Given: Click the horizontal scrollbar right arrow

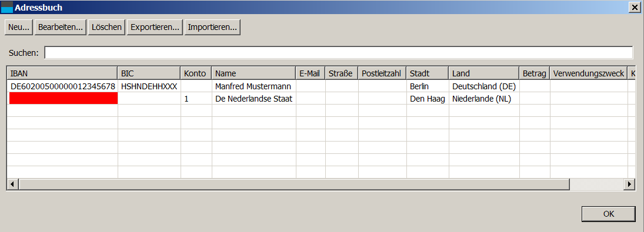Looking at the screenshot, I should [x=629, y=184].
